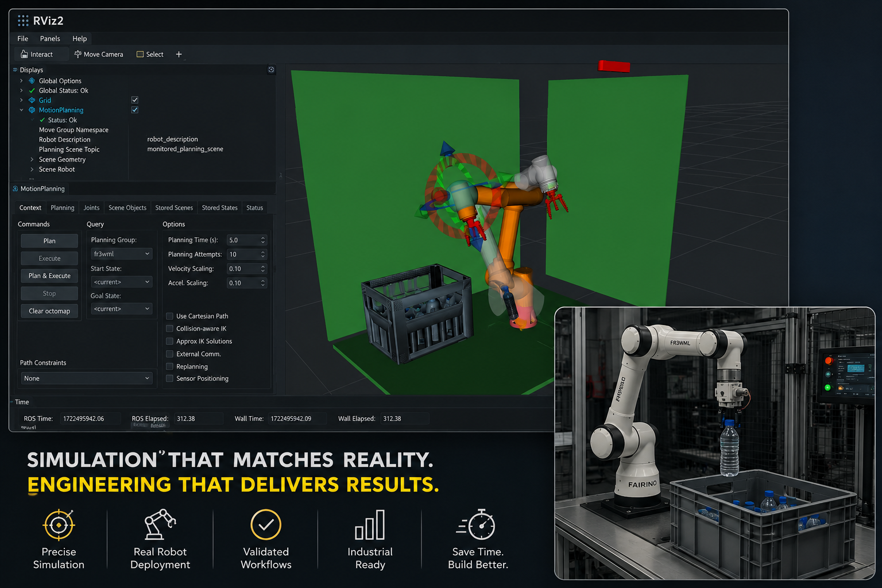This screenshot has height=588, width=882.
Task: Click the MotionPlanning panel header icon
Action: click(x=16, y=189)
